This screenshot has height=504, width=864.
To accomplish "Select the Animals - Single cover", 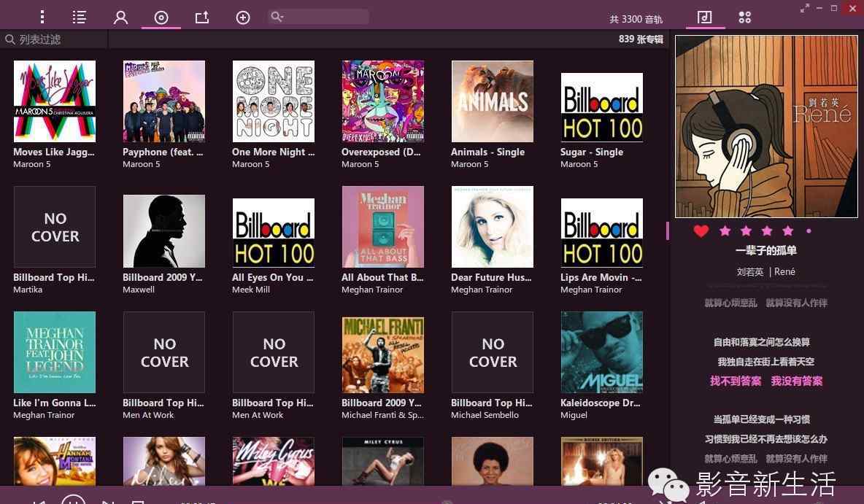I will (x=493, y=101).
